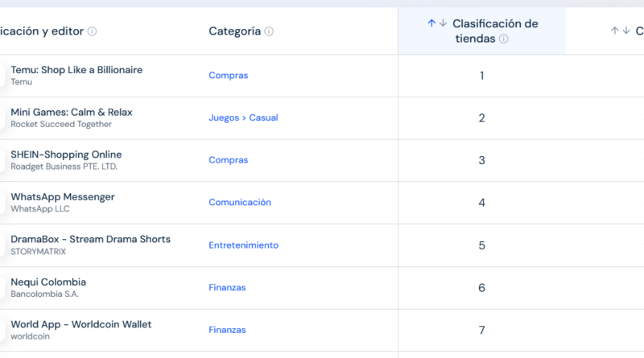Click the Categoría column header text

tap(234, 31)
